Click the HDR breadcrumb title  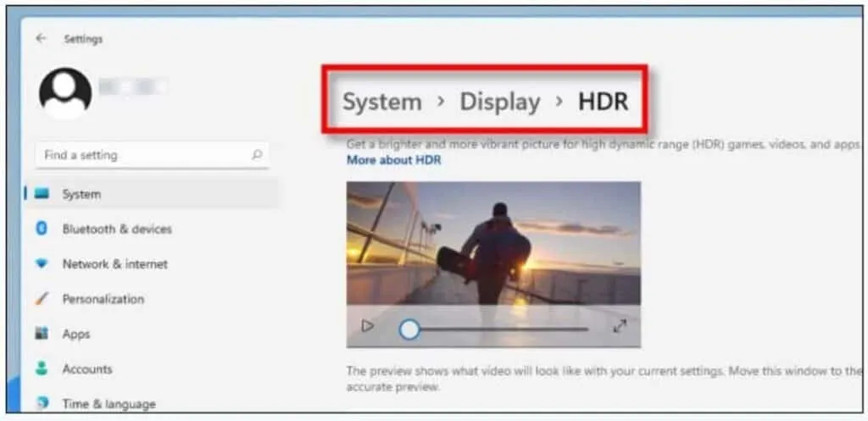pyautogui.click(x=603, y=102)
